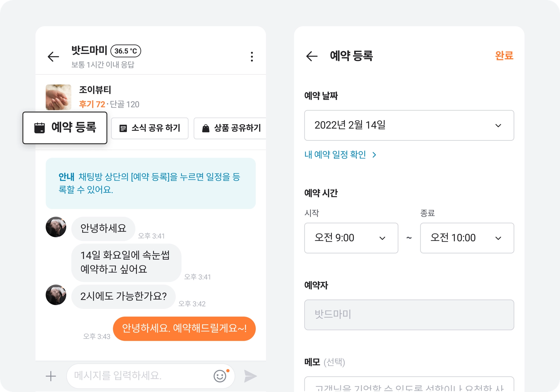Screen dimensions: 560x392
Task: Tap the sender's profile avatar by 안녕하세요
Action: click(56, 227)
